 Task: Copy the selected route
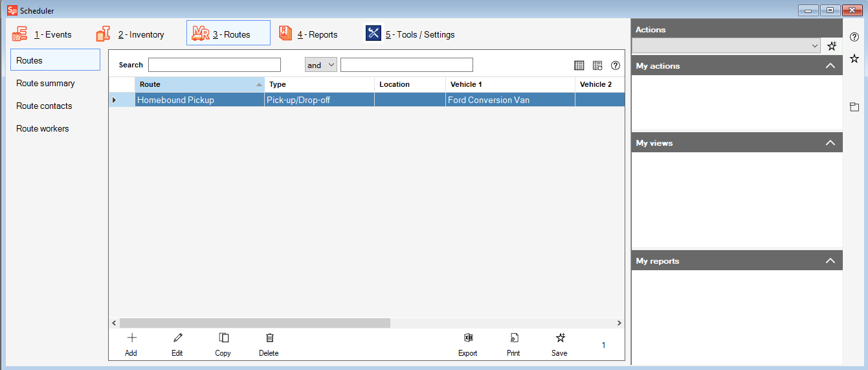(x=223, y=338)
